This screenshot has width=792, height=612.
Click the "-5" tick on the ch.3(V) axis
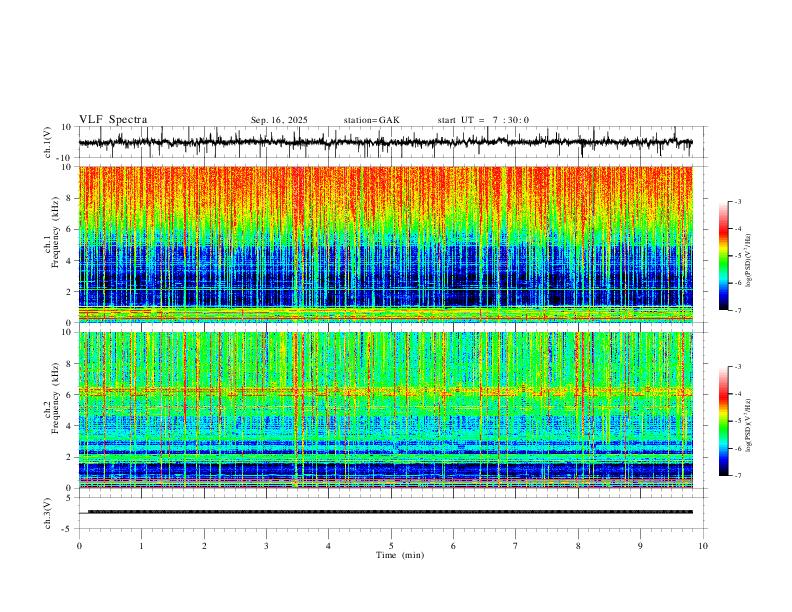tap(68, 529)
